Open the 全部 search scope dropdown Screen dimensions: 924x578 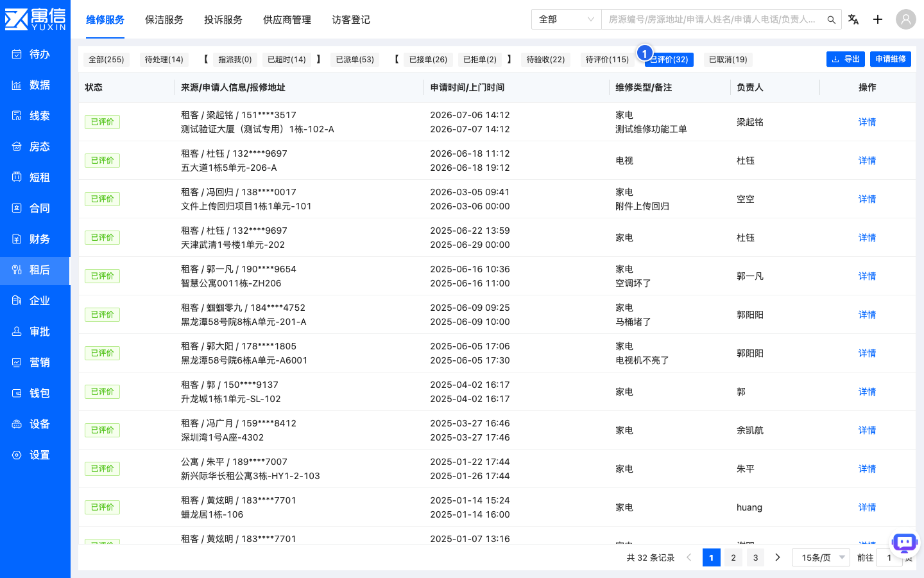567,19
